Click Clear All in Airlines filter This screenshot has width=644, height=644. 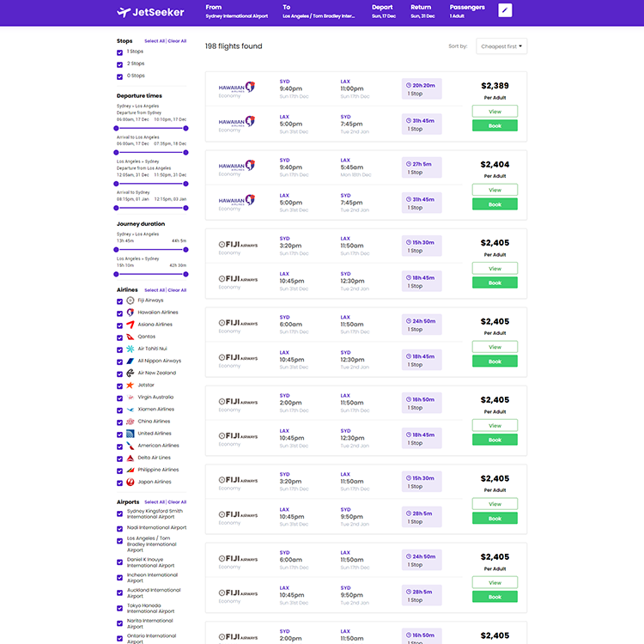(177, 290)
